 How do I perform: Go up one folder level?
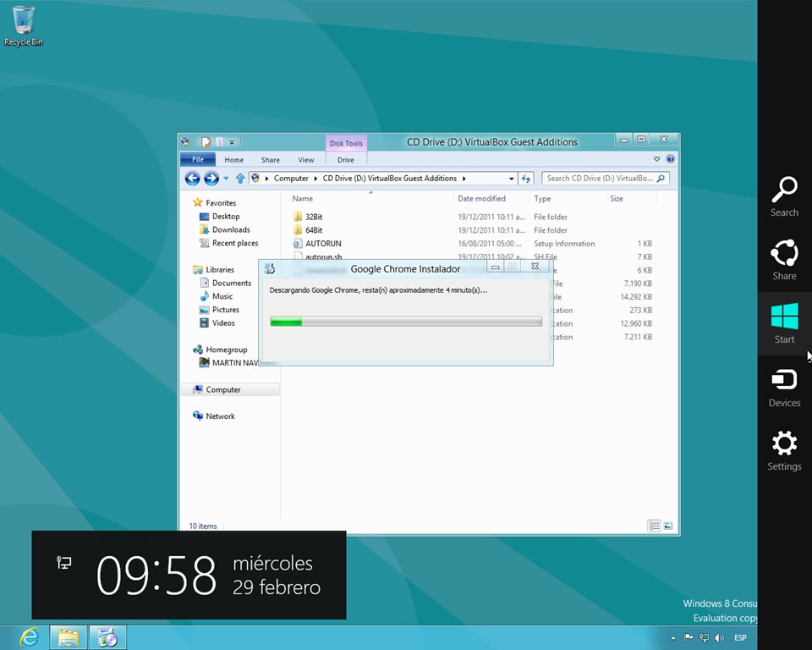[239, 179]
